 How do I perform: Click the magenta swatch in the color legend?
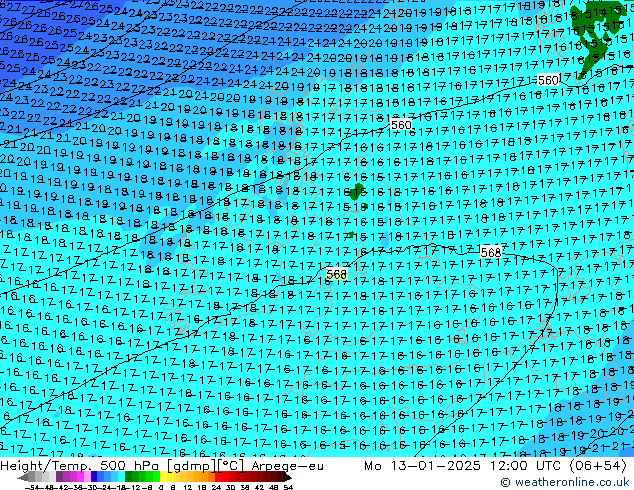pyautogui.click(x=80, y=477)
